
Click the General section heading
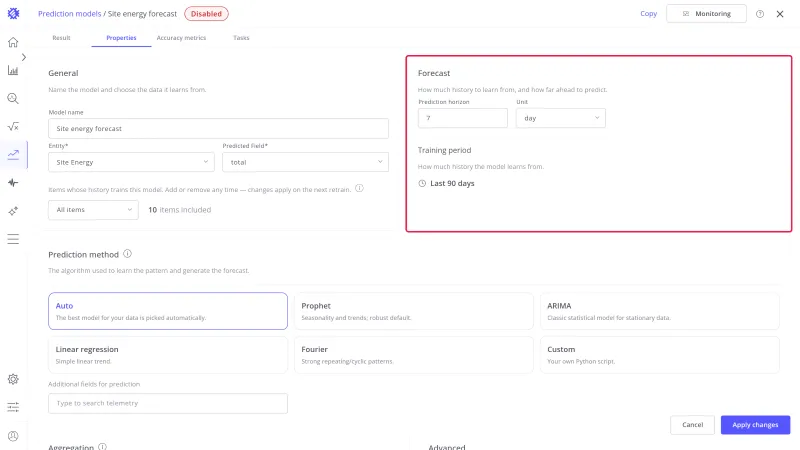[63, 73]
